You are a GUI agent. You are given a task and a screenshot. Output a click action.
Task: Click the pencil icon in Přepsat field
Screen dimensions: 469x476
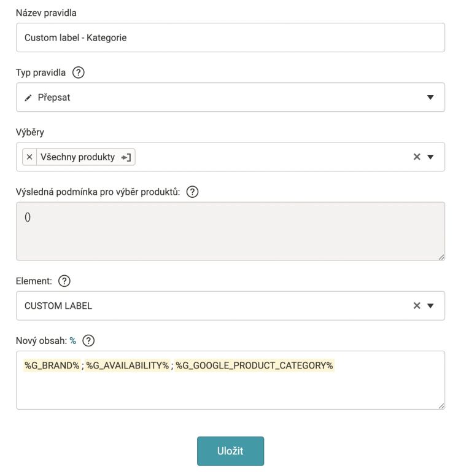point(28,98)
